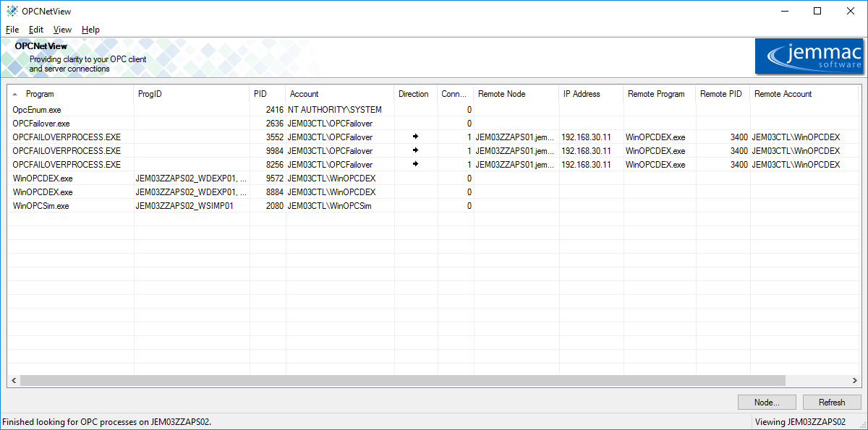Minimize the OPCNetView window

(785, 11)
